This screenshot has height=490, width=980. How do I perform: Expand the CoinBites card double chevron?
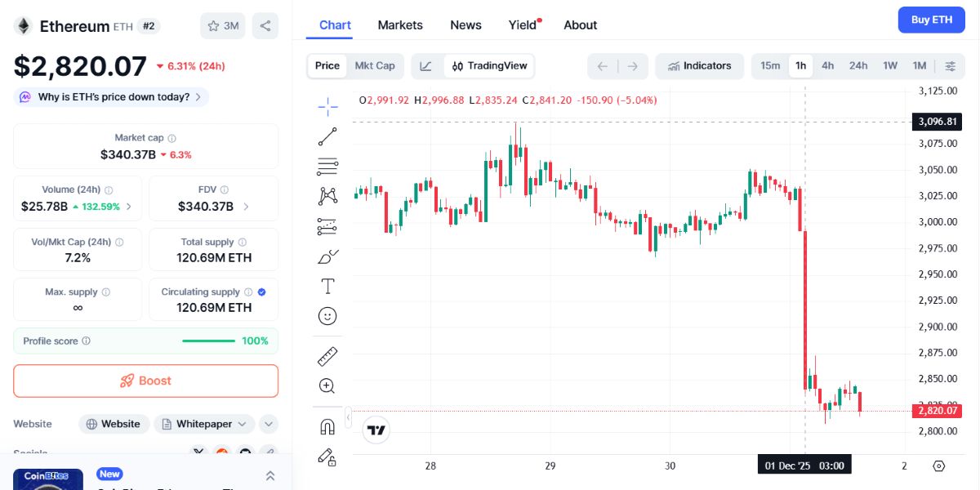coord(270,475)
